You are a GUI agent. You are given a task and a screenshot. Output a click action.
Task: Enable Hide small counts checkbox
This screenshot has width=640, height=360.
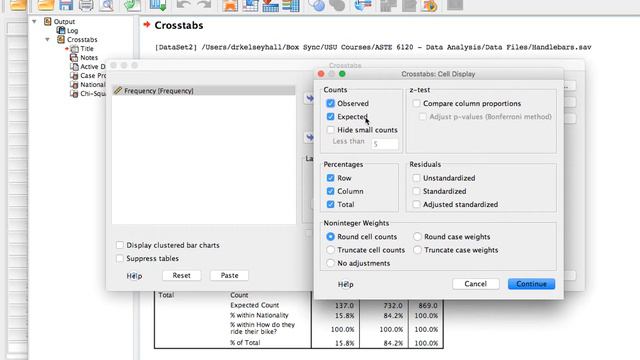click(x=331, y=130)
